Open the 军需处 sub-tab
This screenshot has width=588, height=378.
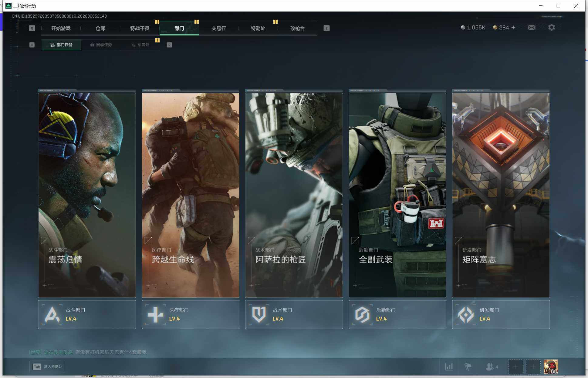pos(140,45)
